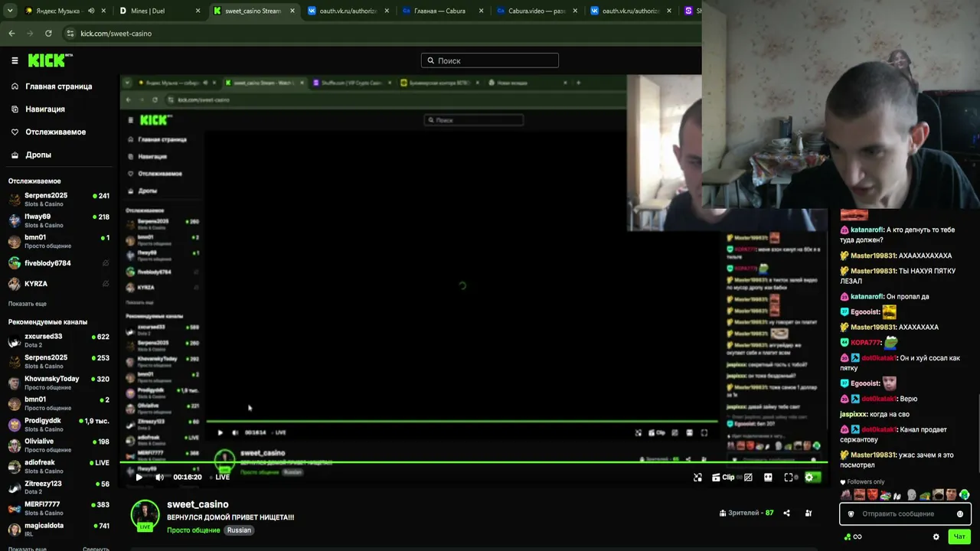Open the emoji picker in chat input
The height and width of the screenshot is (551, 980).
960,514
